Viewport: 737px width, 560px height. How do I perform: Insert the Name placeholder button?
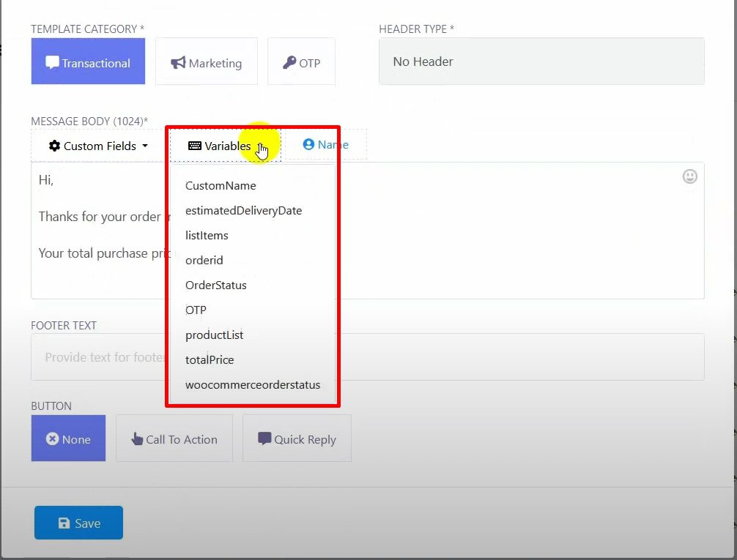tap(325, 145)
